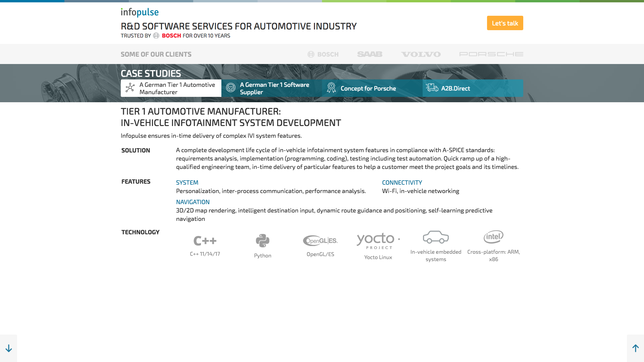Screen dimensions: 644x362
Task: Click the Python caption text
Action: (x=263, y=256)
